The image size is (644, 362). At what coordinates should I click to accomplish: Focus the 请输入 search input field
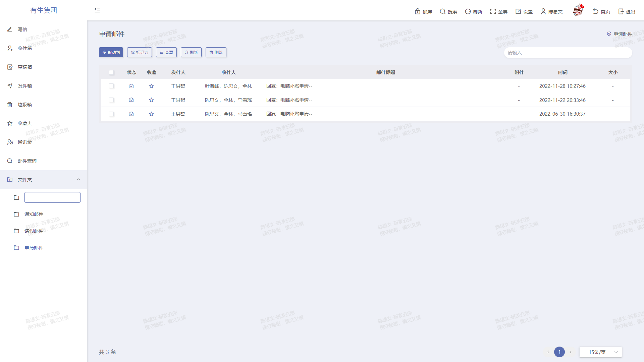568,53
